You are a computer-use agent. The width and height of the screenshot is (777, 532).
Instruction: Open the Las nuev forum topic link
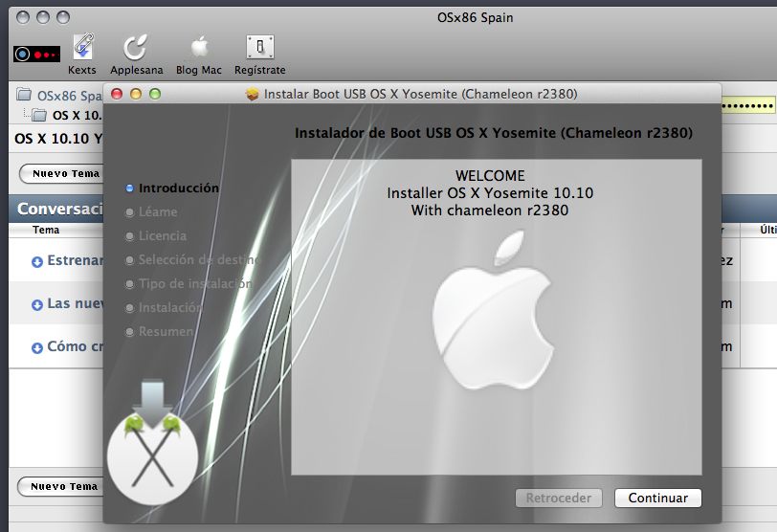(x=75, y=303)
